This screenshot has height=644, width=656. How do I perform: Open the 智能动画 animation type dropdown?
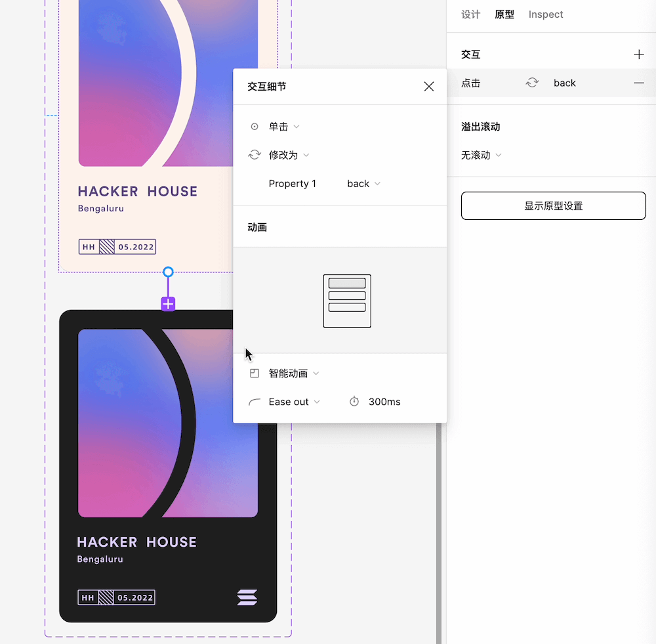(293, 374)
